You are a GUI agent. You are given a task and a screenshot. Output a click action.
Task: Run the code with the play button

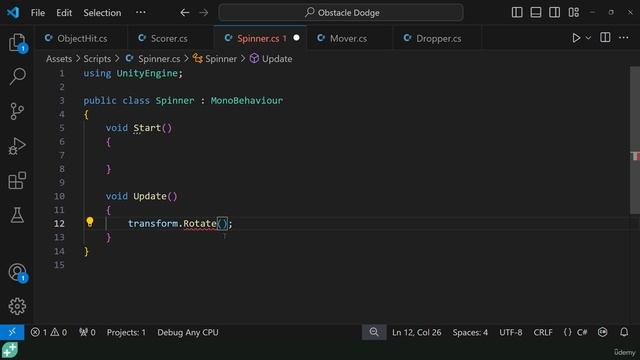(x=576, y=38)
